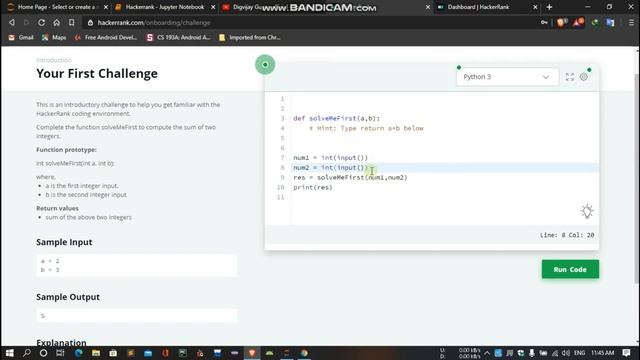This screenshot has width=640, height=360.
Task: Click the Line/Col status text
Action: [567, 235]
